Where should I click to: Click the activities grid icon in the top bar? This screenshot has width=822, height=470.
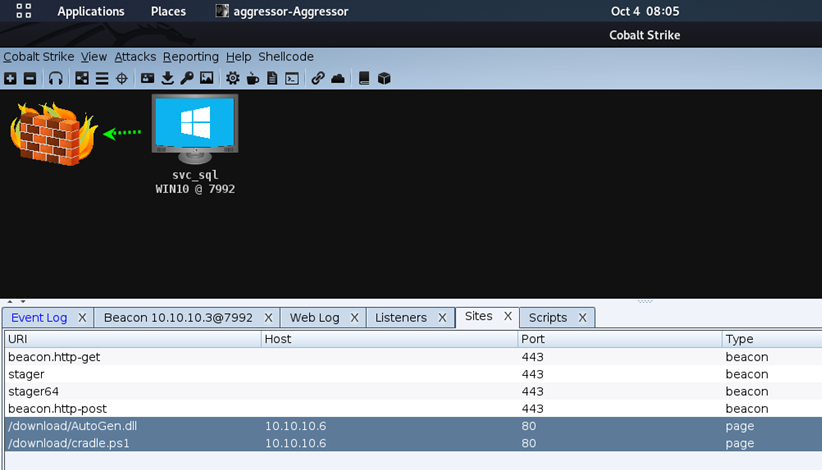click(24, 11)
